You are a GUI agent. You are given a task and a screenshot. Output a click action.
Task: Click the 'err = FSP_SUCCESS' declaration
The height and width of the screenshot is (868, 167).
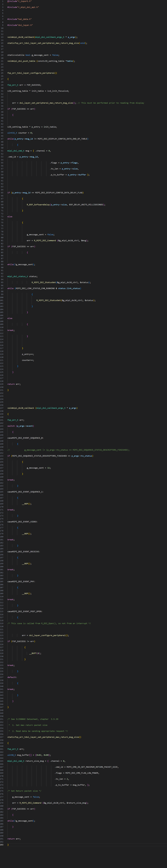[x=24, y=85]
